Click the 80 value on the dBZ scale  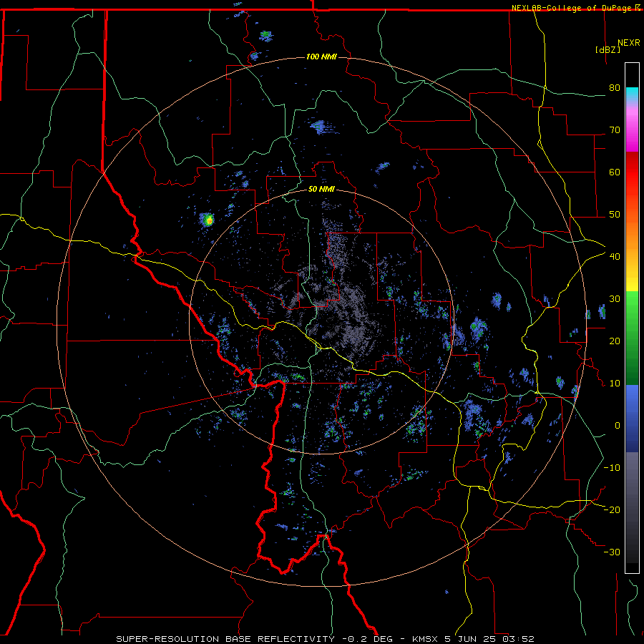click(615, 88)
